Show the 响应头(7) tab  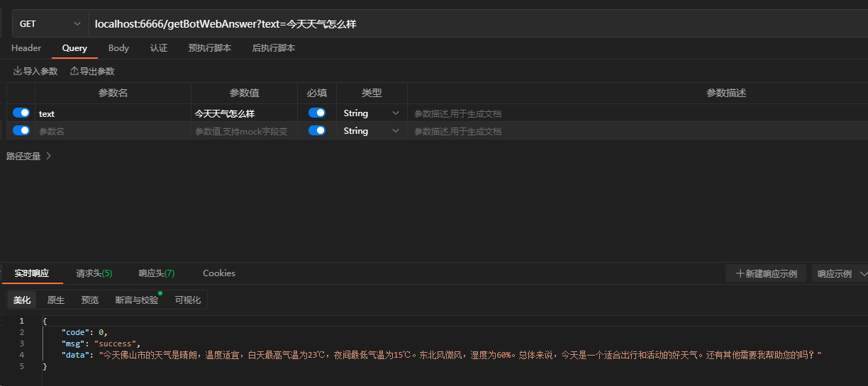(156, 273)
